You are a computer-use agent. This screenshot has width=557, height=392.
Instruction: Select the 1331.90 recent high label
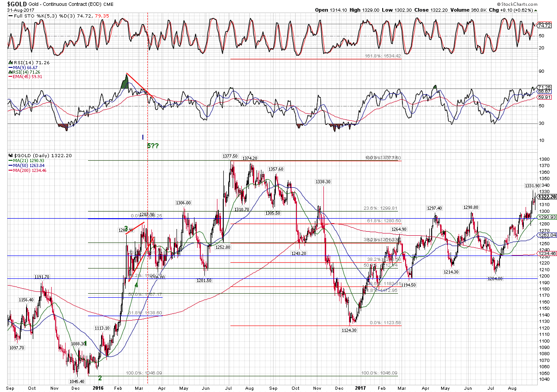tap(532, 185)
